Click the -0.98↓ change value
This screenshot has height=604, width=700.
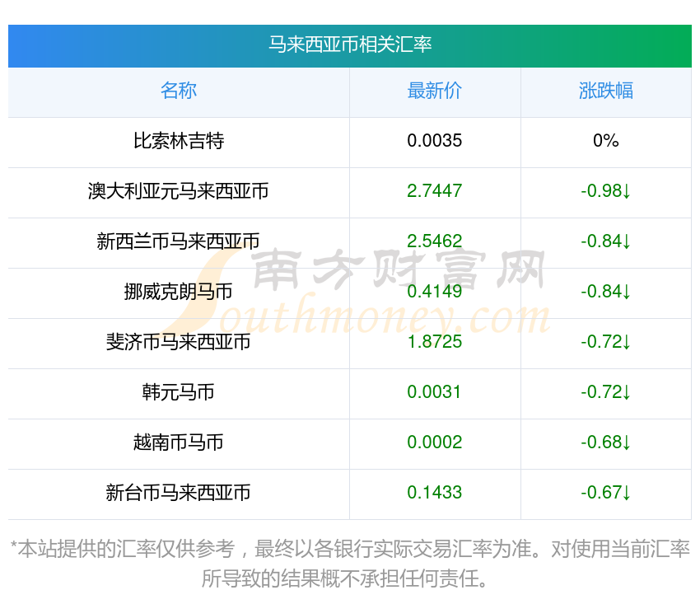(606, 191)
